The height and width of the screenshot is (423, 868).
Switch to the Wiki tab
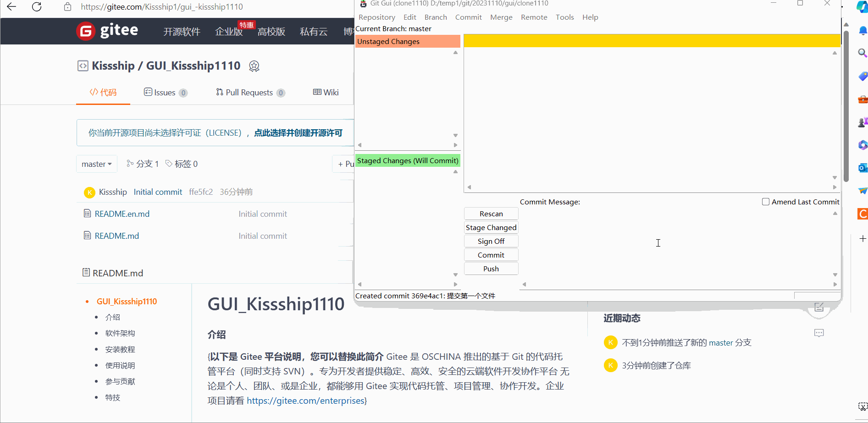click(x=326, y=92)
